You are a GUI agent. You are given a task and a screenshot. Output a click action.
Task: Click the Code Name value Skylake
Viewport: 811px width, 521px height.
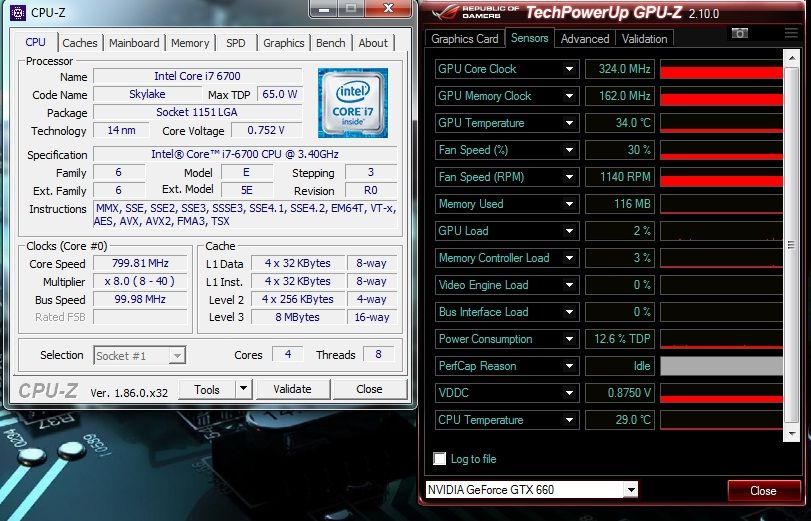(147, 94)
